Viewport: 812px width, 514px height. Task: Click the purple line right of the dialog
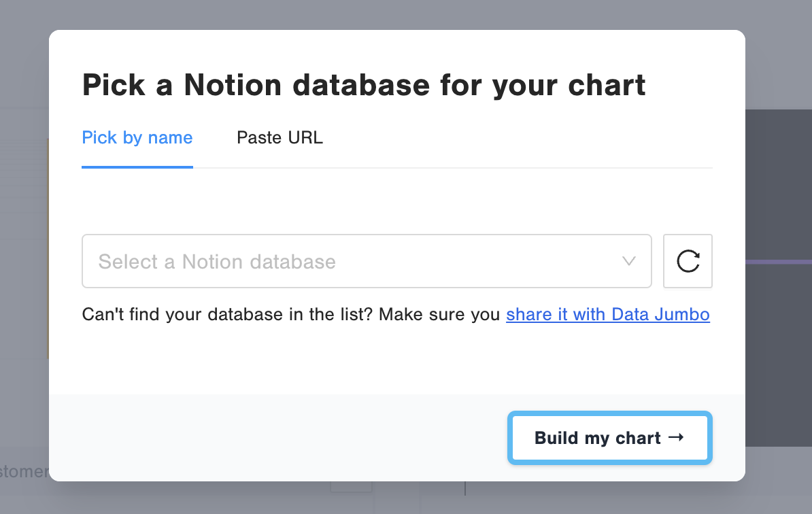tap(778, 262)
